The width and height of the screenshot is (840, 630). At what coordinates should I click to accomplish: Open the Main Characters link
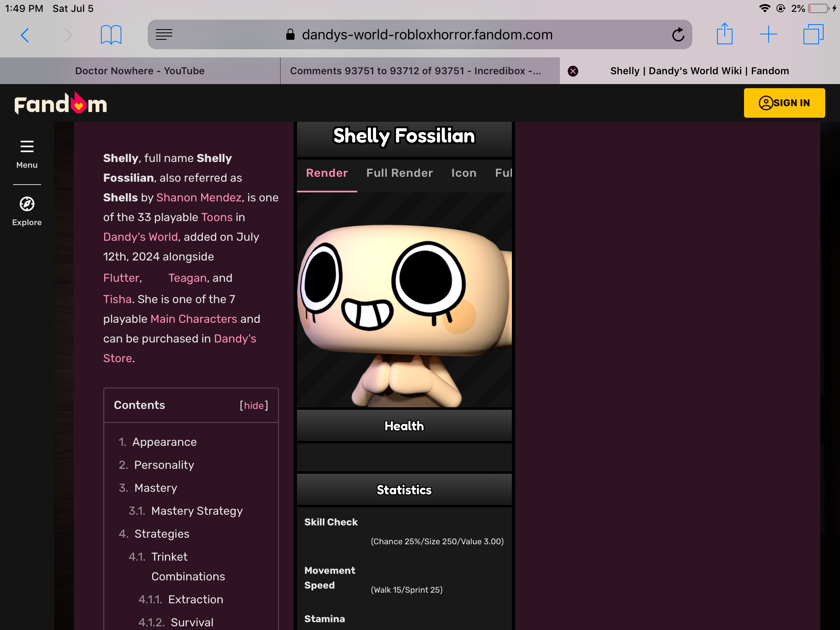(x=194, y=319)
